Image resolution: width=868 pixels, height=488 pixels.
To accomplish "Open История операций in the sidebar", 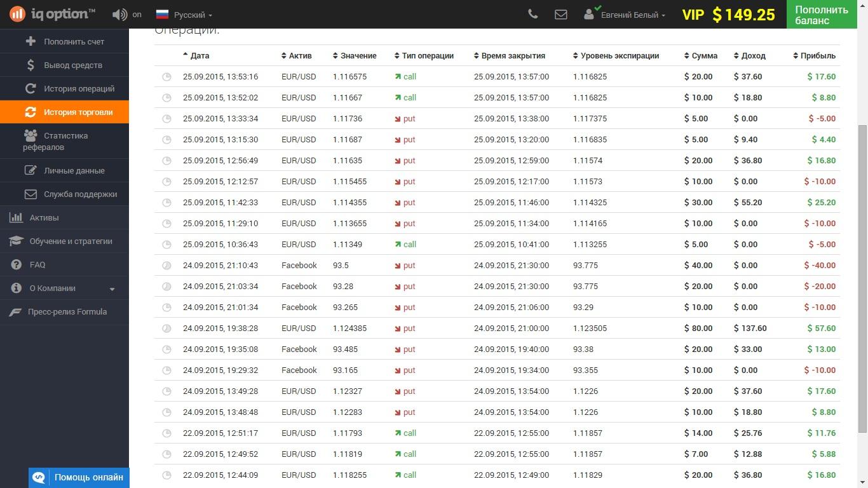I will click(79, 89).
